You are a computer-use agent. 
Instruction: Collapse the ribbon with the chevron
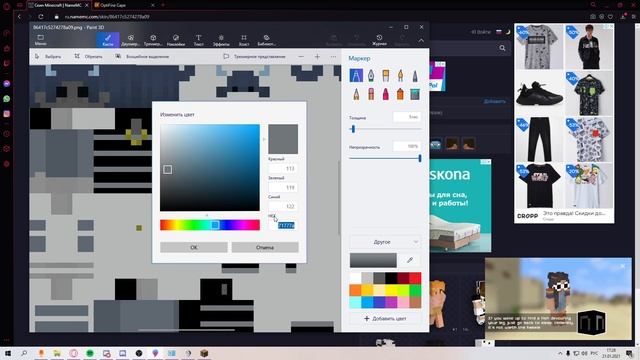tap(421, 40)
